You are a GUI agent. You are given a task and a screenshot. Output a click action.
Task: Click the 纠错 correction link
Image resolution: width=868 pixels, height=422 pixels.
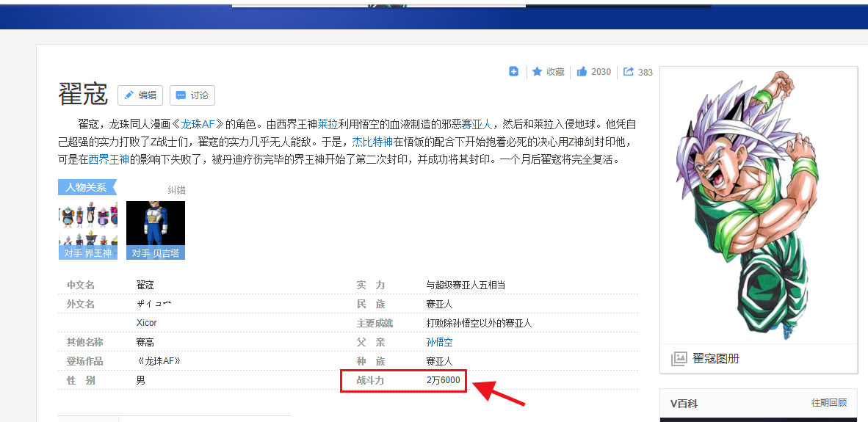pyautogui.click(x=176, y=190)
